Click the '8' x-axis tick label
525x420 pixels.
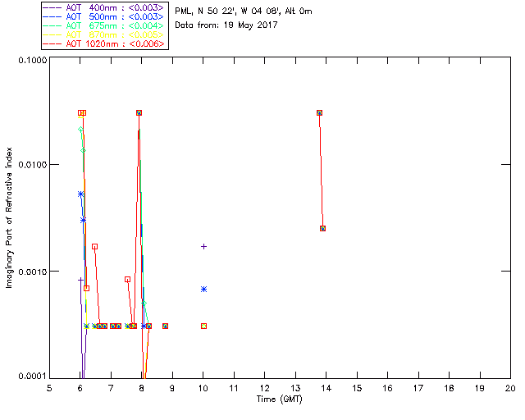pyautogui.click(x=142, y=388)
